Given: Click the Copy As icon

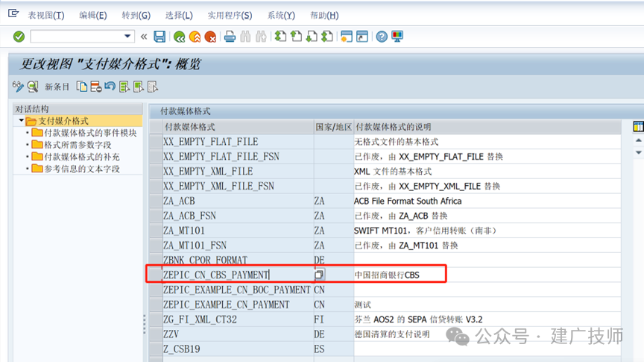Looking at the screenshot, I should (x=82, y=87).
